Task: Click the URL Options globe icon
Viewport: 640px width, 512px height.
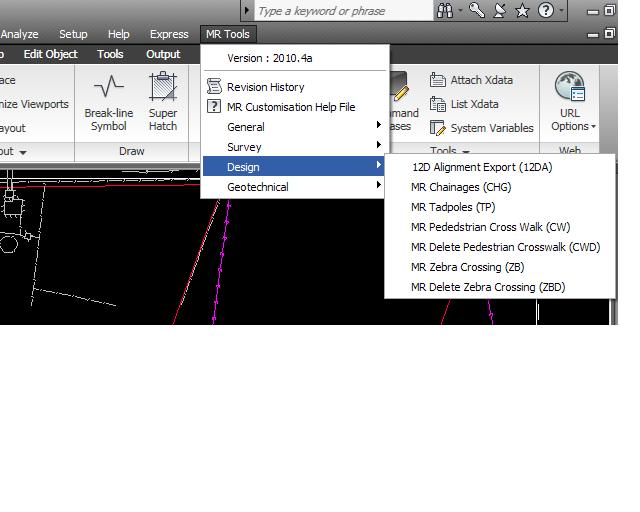Action: click(570, 86)
